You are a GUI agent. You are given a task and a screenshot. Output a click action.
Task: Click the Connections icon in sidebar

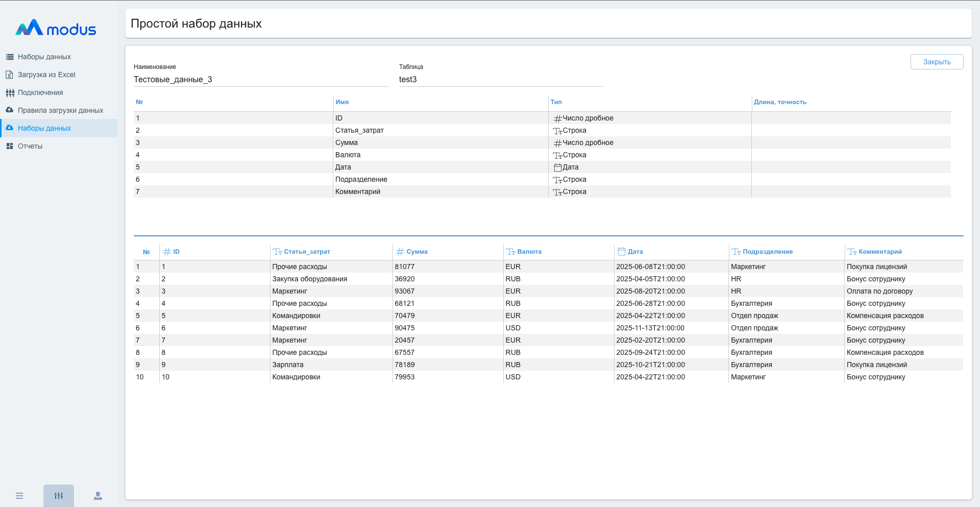coord(10,92)
